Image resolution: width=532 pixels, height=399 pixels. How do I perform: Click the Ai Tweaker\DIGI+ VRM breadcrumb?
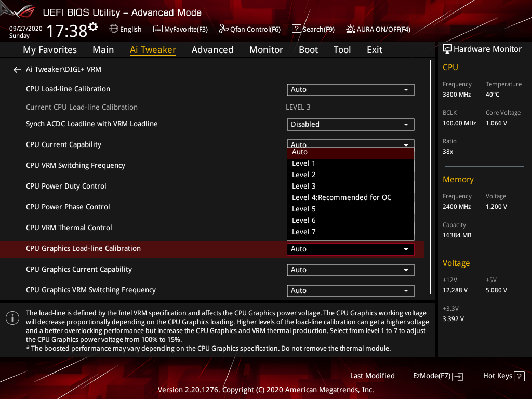point(63,70)
